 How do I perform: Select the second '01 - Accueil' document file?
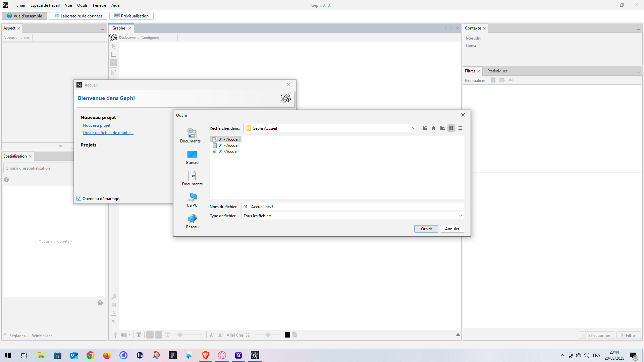point(226,145)
